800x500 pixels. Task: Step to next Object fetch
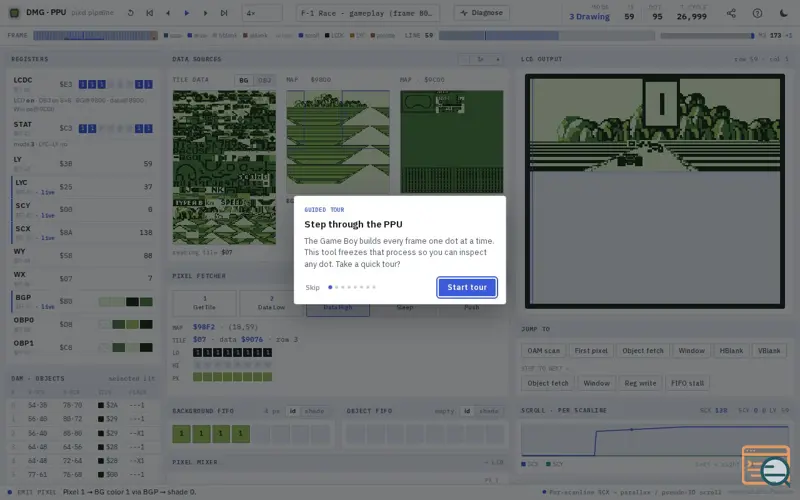tap(547, 383)
